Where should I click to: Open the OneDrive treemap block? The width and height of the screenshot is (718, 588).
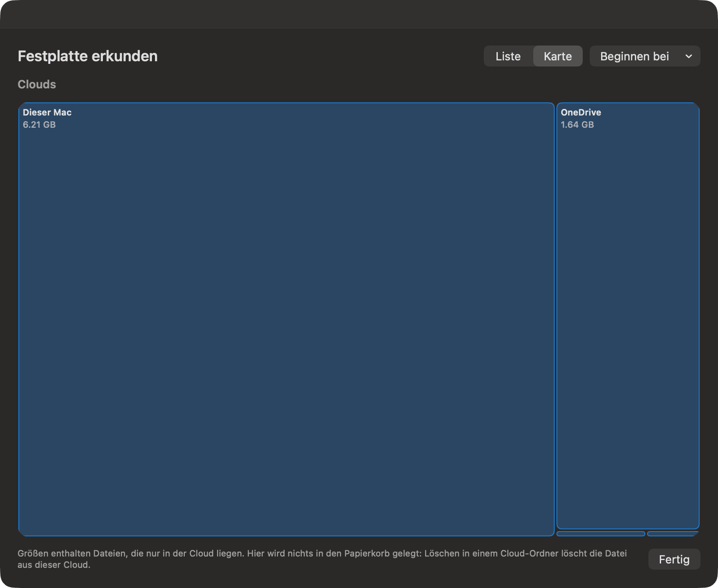(628, 316)
